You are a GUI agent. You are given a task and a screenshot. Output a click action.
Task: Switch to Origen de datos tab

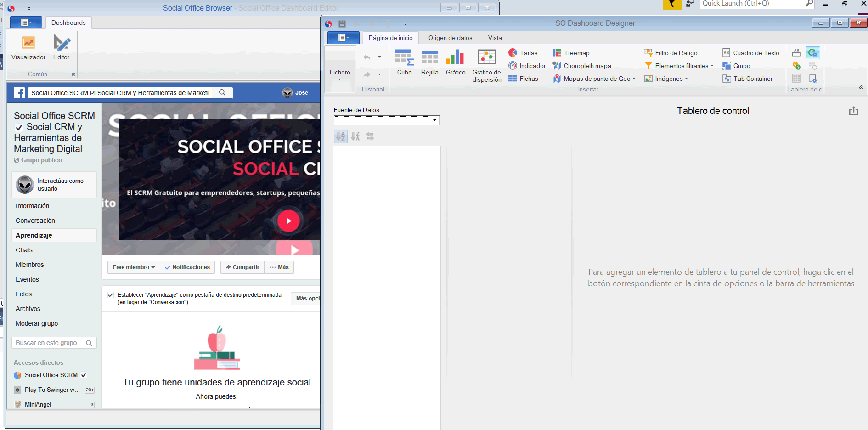coord(450,38)
